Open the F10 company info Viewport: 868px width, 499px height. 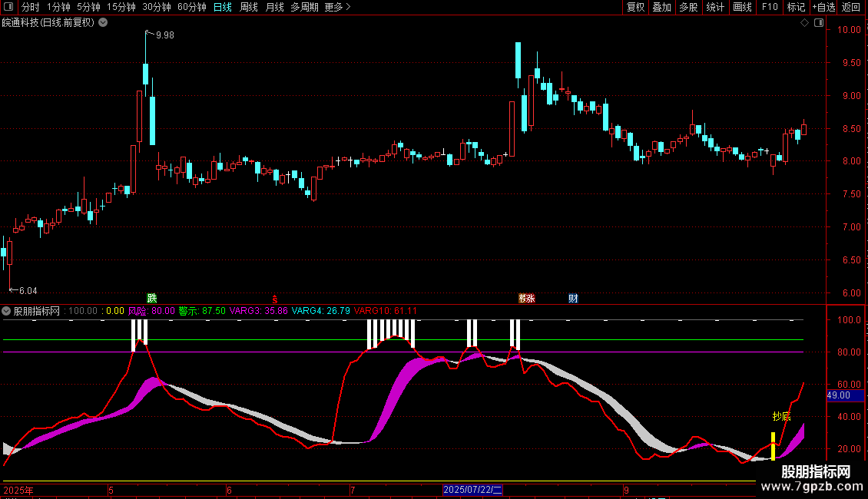point(769,7)
